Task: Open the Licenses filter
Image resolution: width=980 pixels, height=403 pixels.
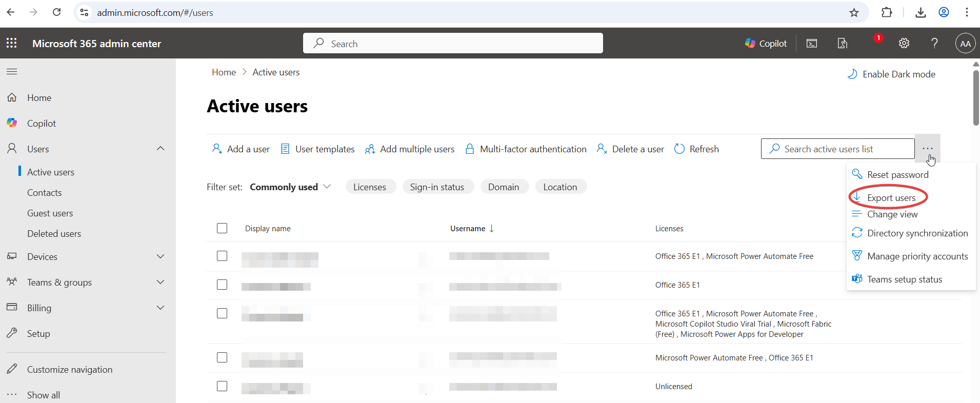Action: click(x=370, y=187)
